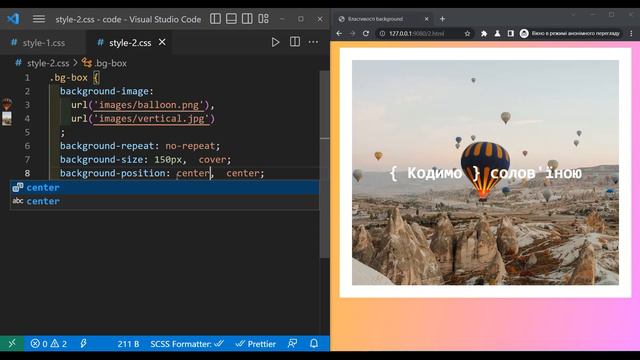This screenshot has height=360, width=640.
Task: Toggle browser side panel icon
Action: [511, 33]
